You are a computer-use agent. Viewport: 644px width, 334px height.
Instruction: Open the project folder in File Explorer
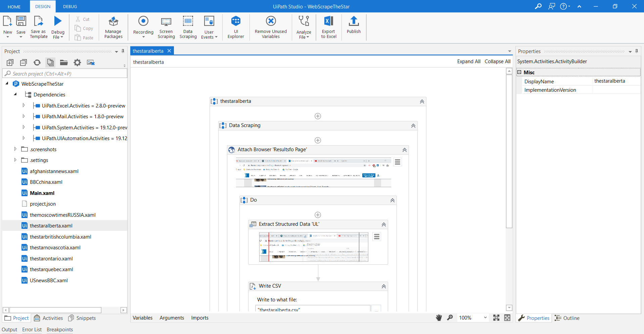(x=64, y=62)
